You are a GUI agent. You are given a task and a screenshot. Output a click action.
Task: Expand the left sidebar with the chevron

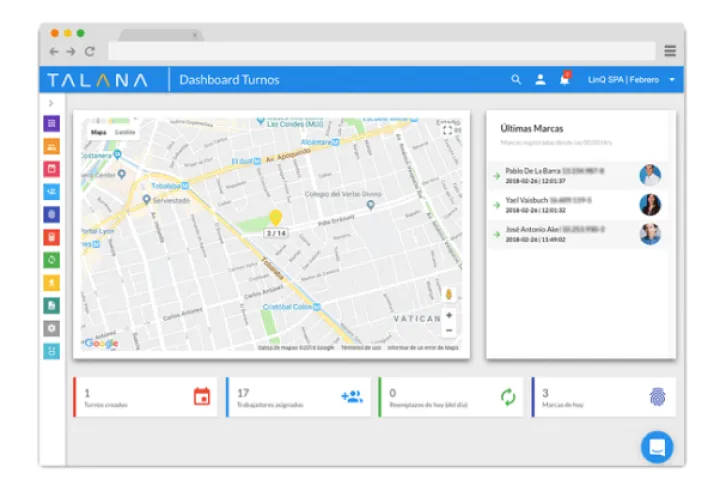click(51, 103)
